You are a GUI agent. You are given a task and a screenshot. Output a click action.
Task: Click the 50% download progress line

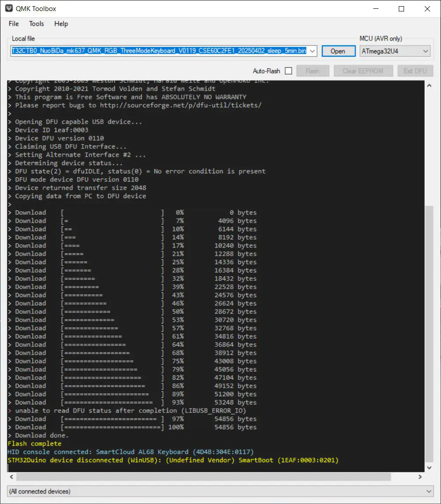[x=132, y=312]
